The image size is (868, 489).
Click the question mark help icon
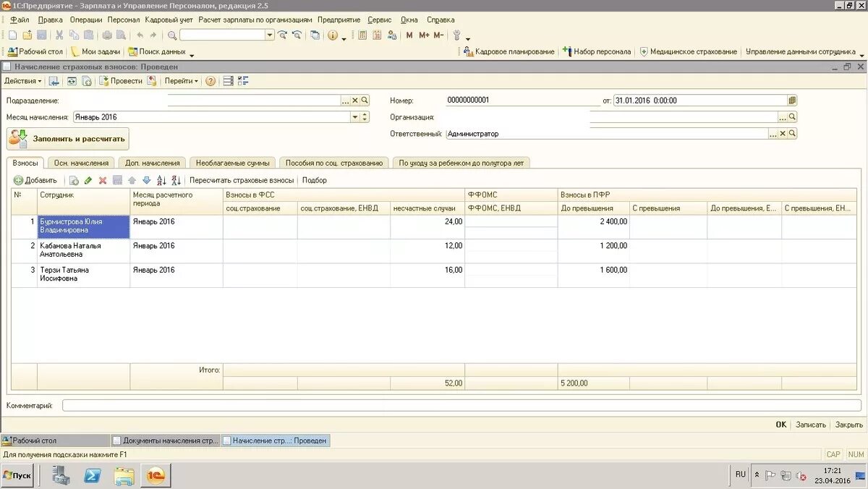point(210,81)
